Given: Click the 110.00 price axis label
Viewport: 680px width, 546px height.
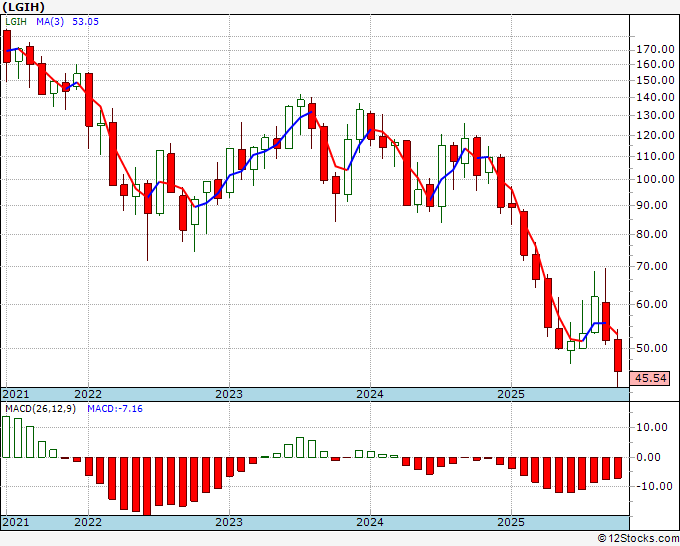Looking at the screenshot, I should (655, 156).
